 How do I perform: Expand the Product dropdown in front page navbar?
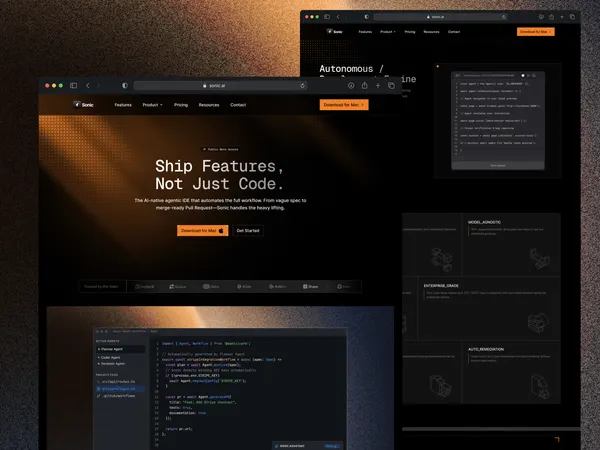point(152,105)
